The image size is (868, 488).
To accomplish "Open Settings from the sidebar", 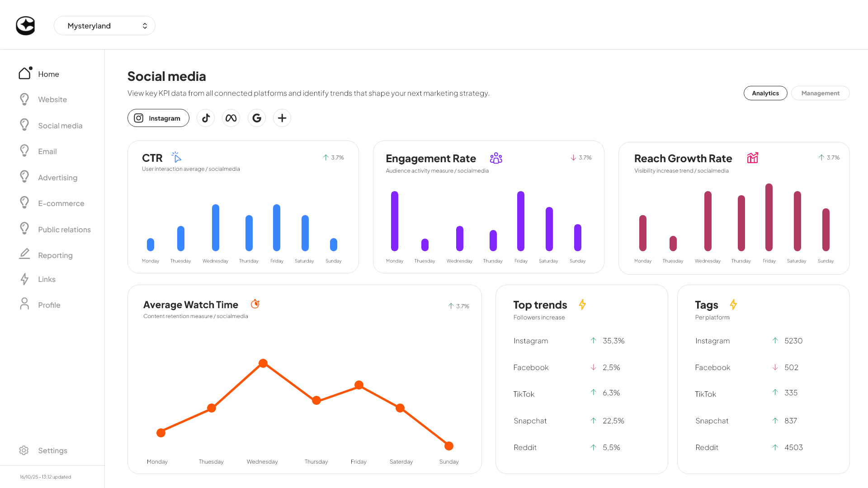I will [52, 450].
